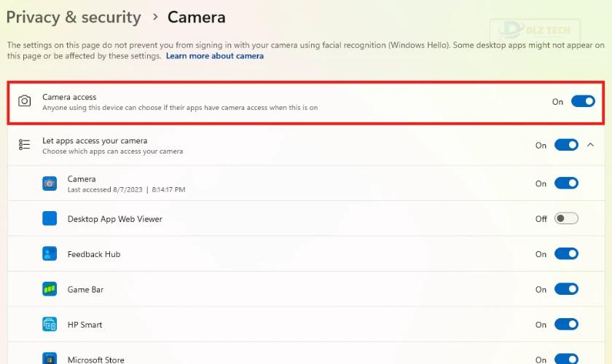Screen dimensions: 612x364
Task: Click the list icon beside Let apps access your camera
Action: [x=24, y=145]
